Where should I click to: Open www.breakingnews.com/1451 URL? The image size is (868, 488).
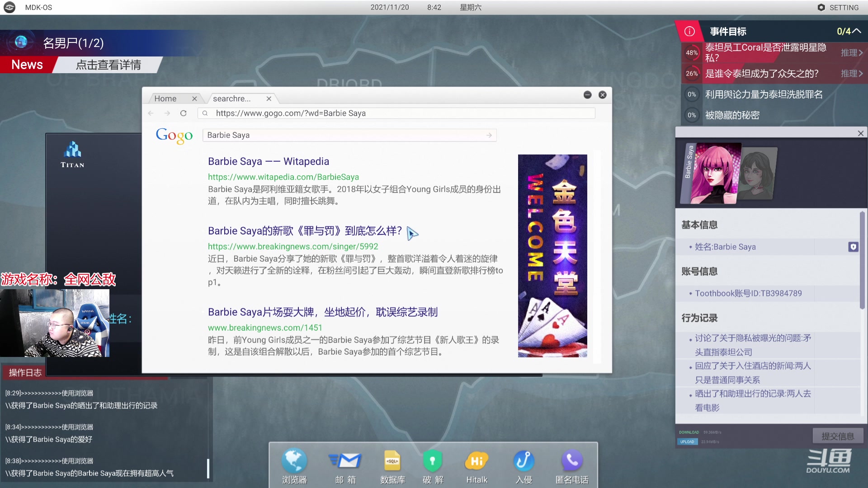point(265,328)
